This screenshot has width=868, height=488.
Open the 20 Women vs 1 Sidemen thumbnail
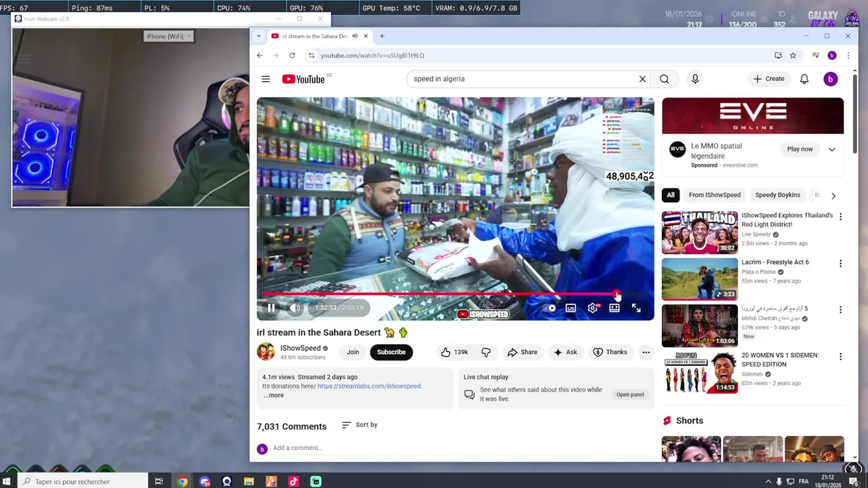(700, 372)
